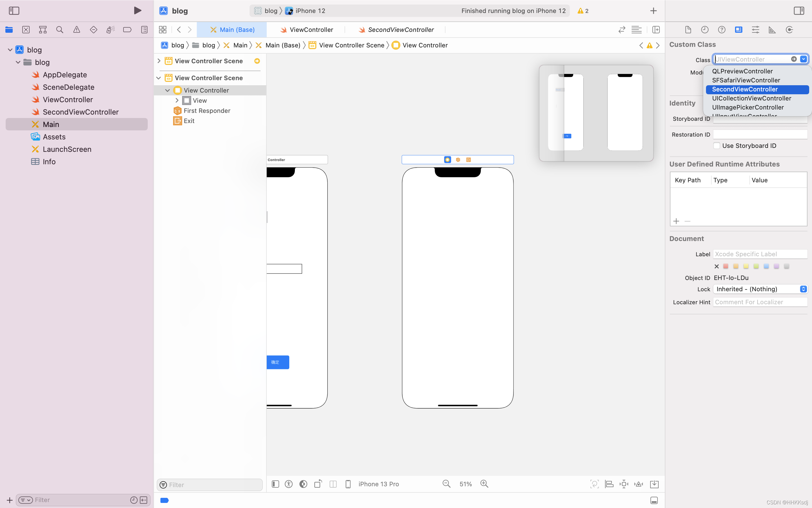This screenshot has height=508, width=812.
Task: Show the File inspector
Action: pyautogui.click(x=688, y=30)
